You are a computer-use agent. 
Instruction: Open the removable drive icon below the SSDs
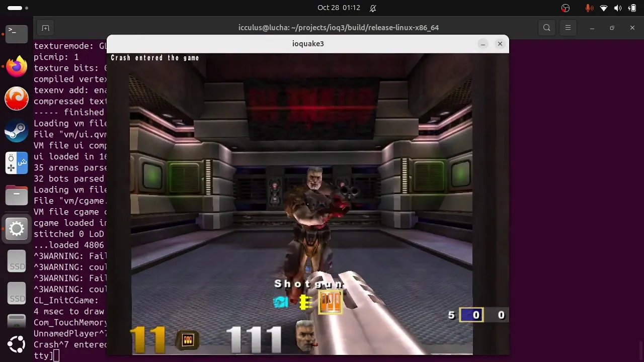[17, 320]
